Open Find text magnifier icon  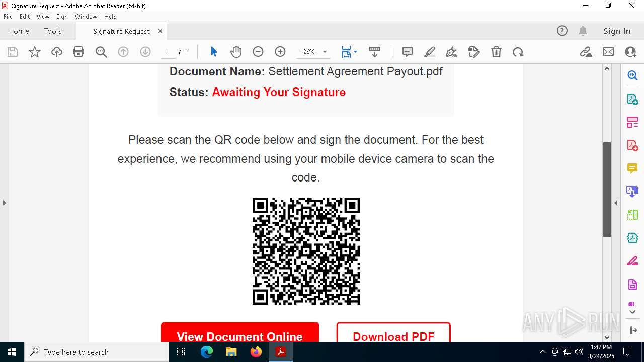[101, 52]
